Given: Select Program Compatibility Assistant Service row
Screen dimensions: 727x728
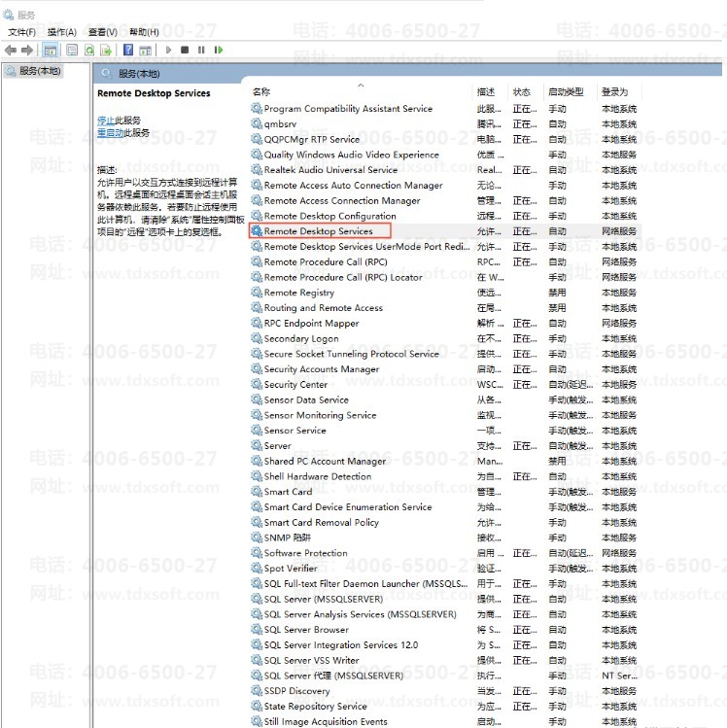Looking at the screenshot, I should (x=446, y=109).
